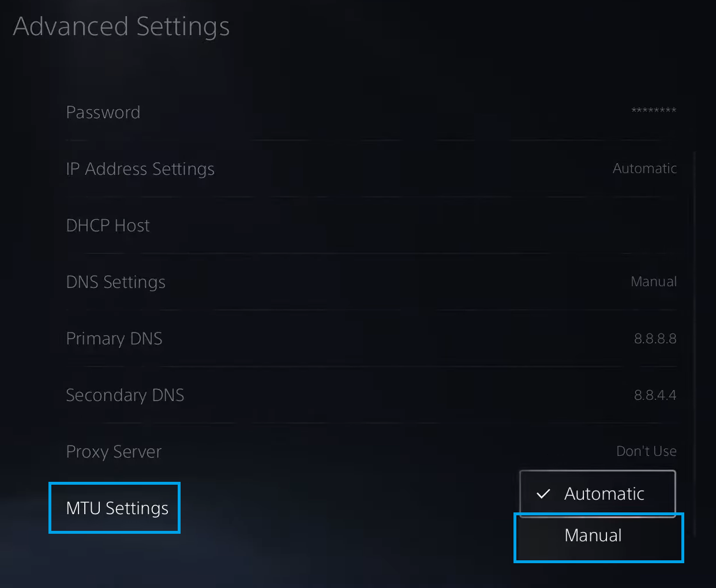The width and height of the screenshot is (716, 588).
Task: Edit the 8.8.8.8 Primary DNS value
Action: (x=655, y=338)
